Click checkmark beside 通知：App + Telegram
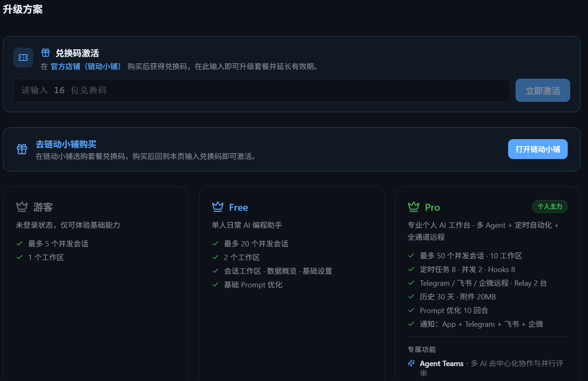 [x=411, y=324]
